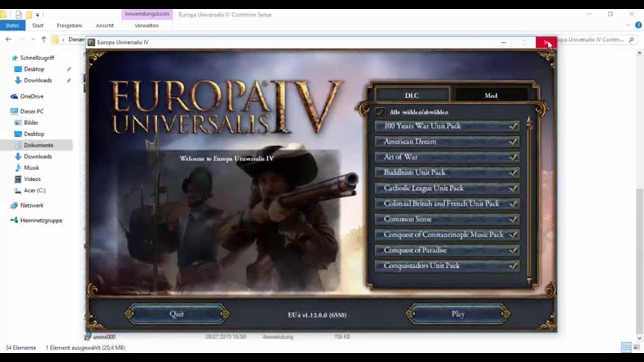Click the magnifier icon in Explorer search
This screenshot has width=644, height=362.
631,40
